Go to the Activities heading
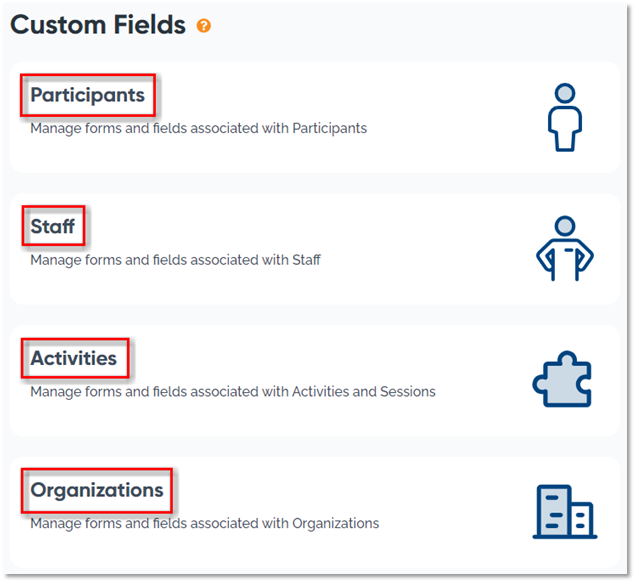Viewport: 636px width, 583px height. click(x=74, y=358)
